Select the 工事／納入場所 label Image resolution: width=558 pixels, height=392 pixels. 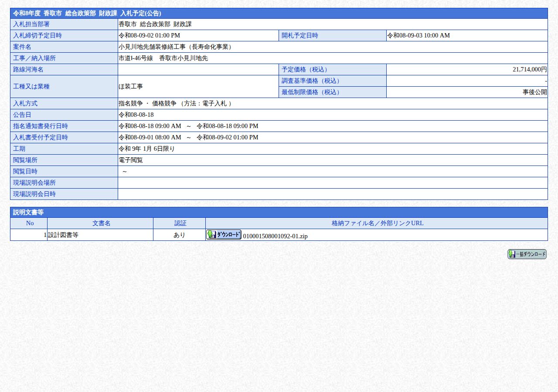point(64,58)
